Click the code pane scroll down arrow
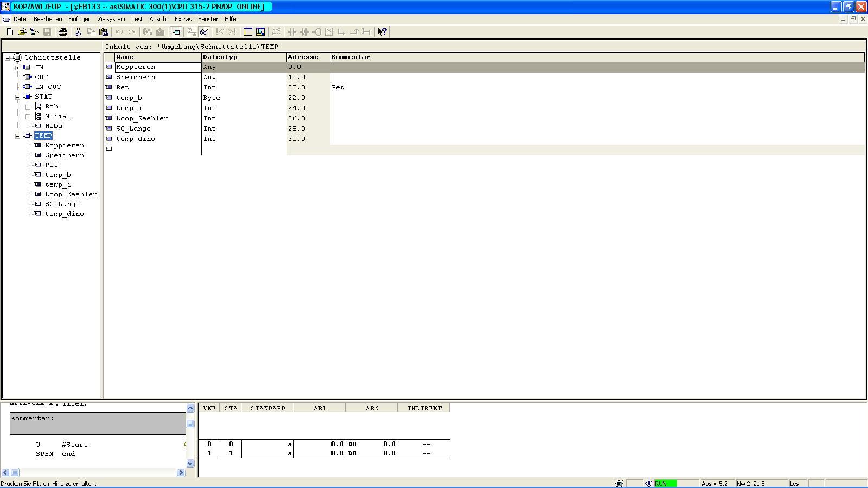Viewport: 868px width, 488px height. click(190, 464)
